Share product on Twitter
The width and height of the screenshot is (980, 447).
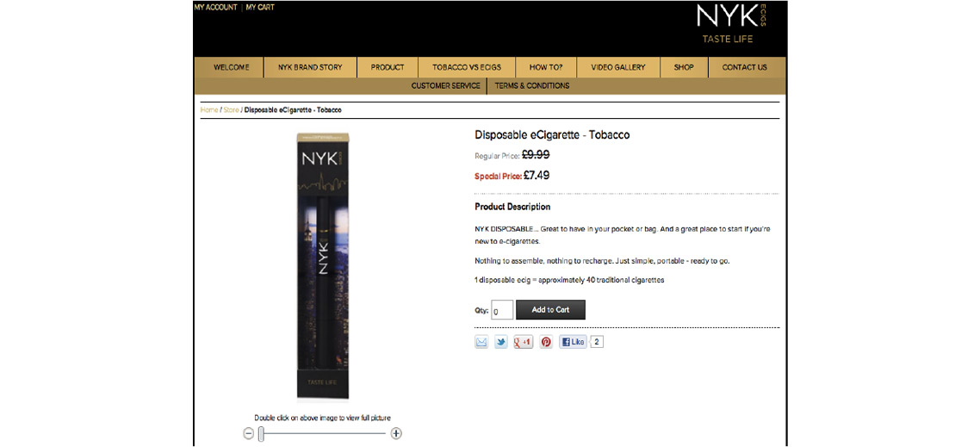(501, 342)
